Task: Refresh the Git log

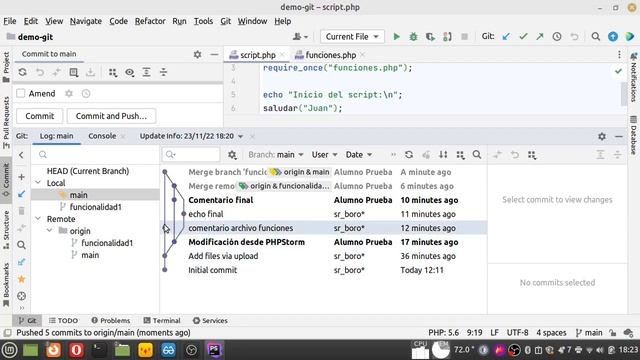Action: [x=409, y=155]
